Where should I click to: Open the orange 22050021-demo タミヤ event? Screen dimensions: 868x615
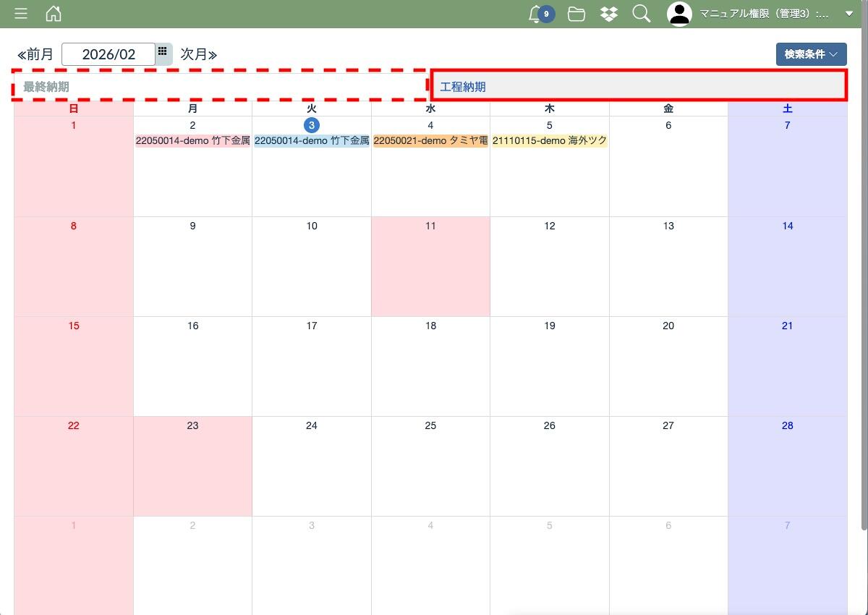(430, 141)
